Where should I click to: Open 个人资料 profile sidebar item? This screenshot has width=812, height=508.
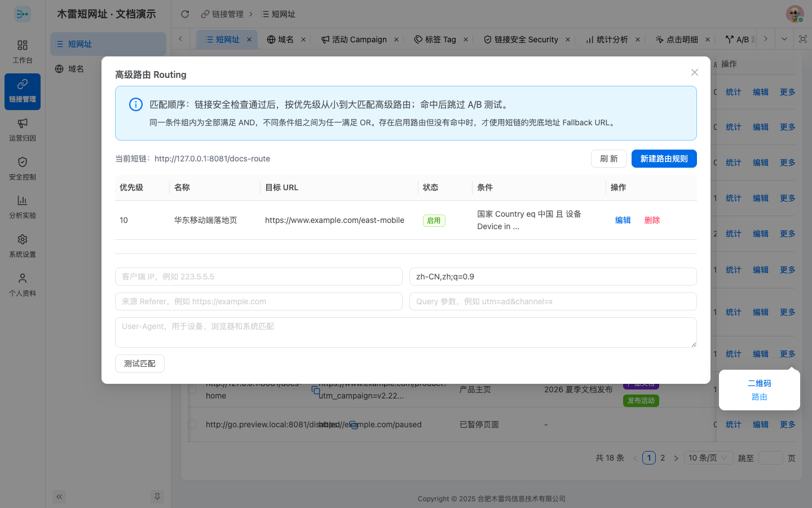pyautogui.click(x=23, y=285)
